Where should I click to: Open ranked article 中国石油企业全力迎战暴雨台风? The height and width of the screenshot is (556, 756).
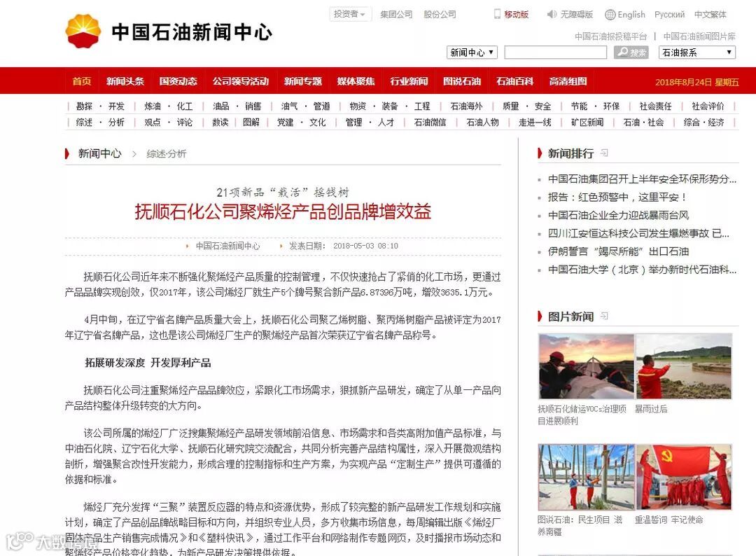click(619, 215)
